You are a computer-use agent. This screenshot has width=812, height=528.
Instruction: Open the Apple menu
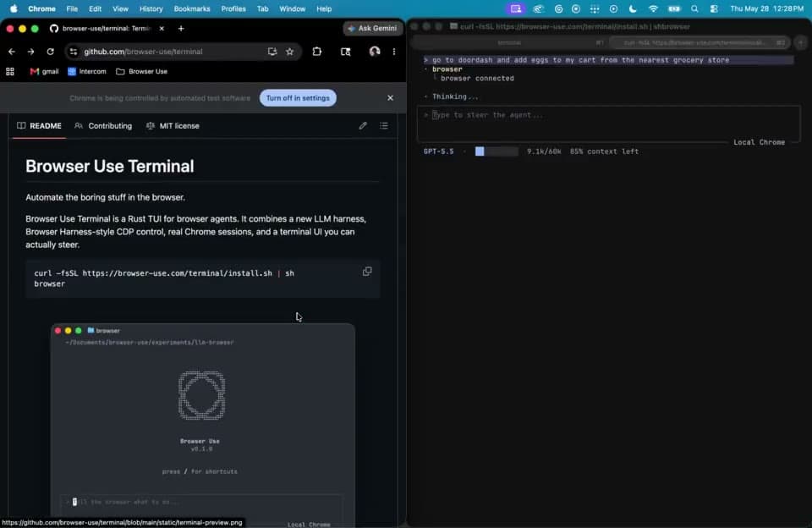[x=14, y=8]
